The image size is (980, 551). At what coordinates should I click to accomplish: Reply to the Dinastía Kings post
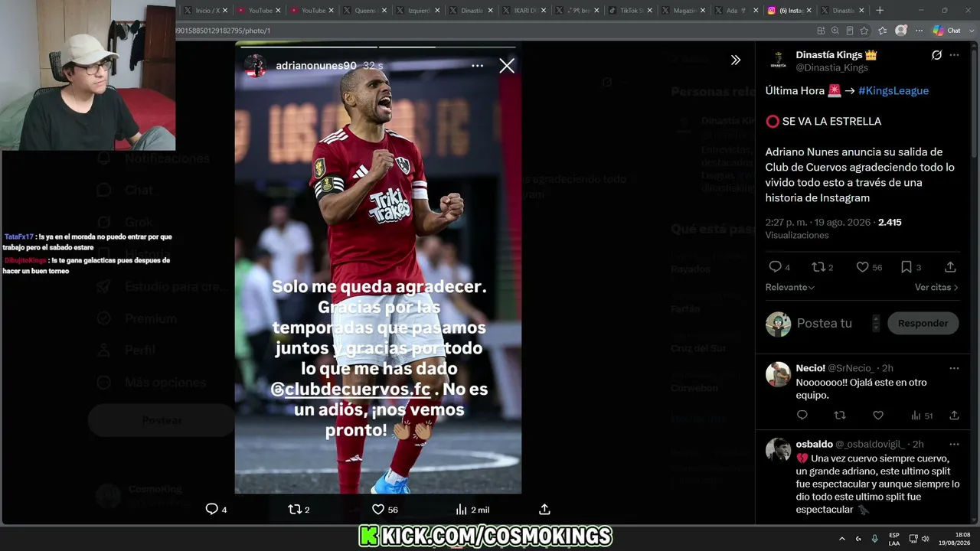pyautogui.click(x=779, y=267)
